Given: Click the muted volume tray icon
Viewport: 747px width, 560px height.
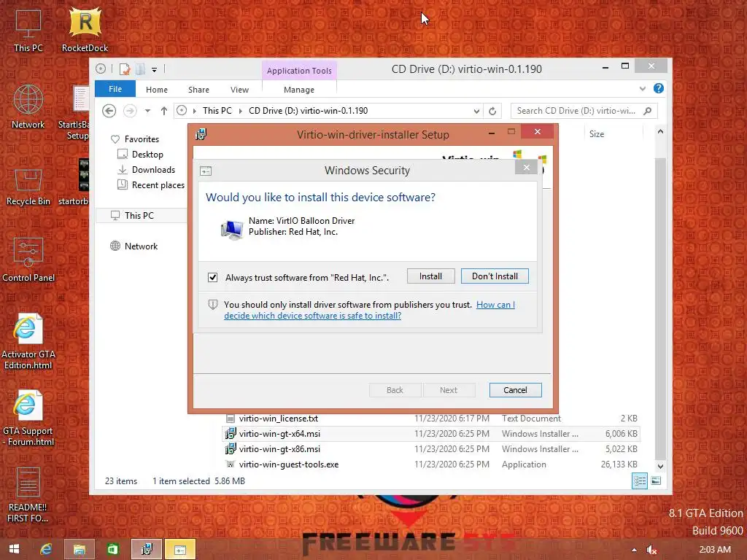Looking at the screenshot, I should (651, 550).
